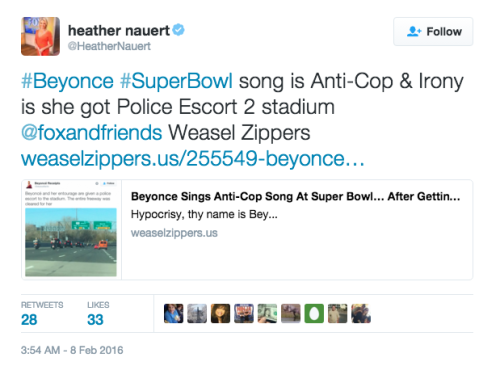
Task: Click the heather nauert display name
Action: click(x=119, y=31)
